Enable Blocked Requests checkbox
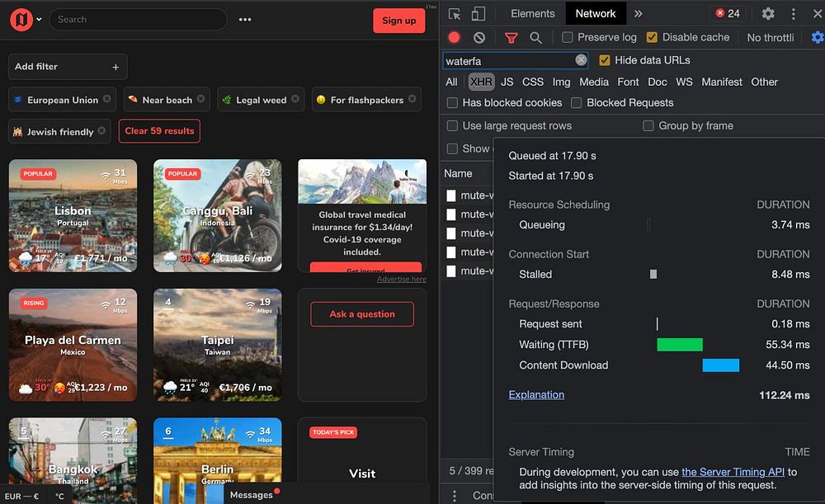The width and height of the screenshot is (825, 504). click(x=577, y=103)
